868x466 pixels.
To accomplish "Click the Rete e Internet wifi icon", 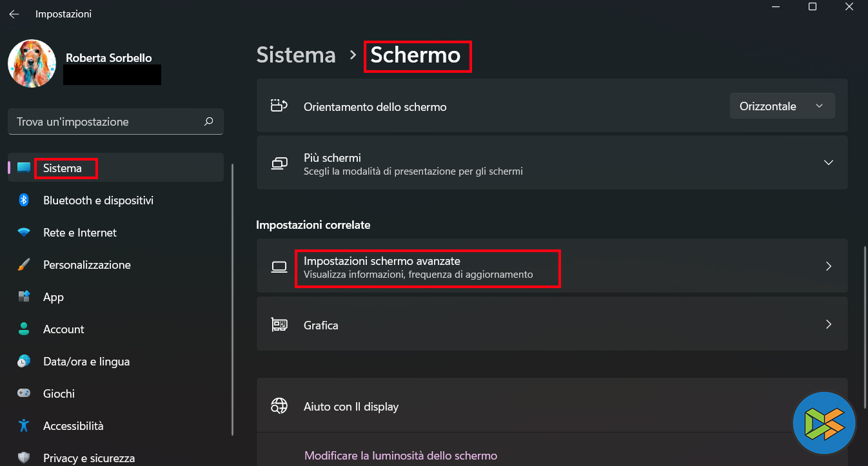I will (x=24, y=233).
